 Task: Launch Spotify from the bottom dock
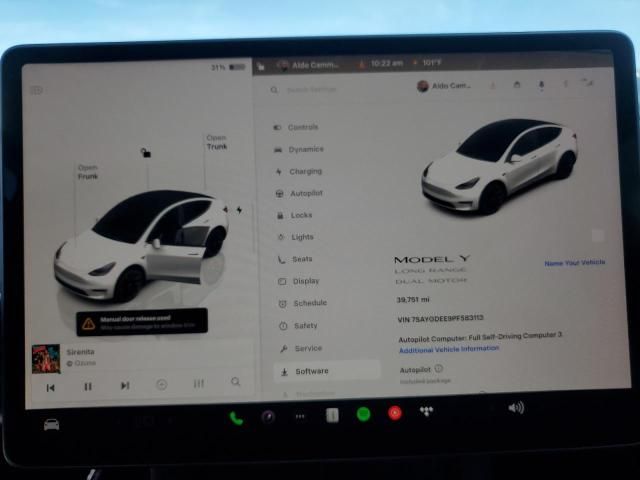[x=363, y=413]
